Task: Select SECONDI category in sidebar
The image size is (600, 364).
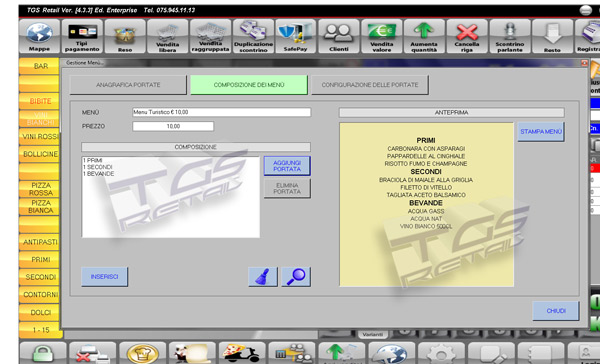Action: click(39, 277)
